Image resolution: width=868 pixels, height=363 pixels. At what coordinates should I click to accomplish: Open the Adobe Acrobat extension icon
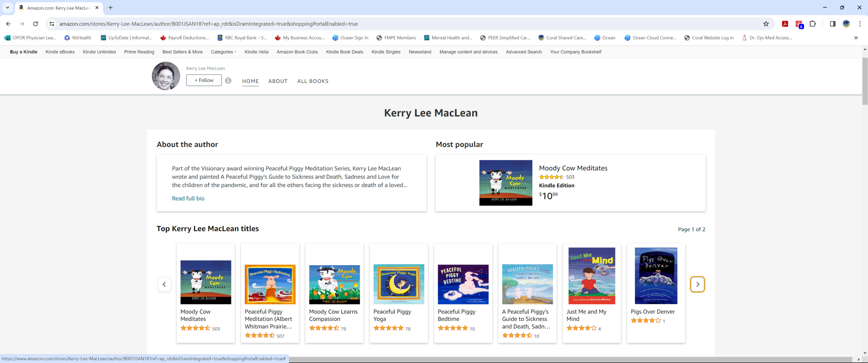pyautogui.click(x=785, y=24)
